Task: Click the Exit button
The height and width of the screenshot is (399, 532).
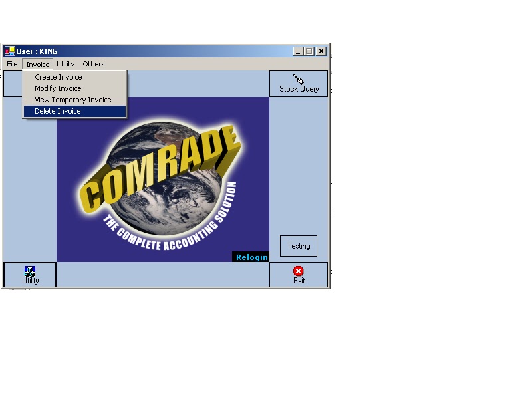Action: [x=298, y=273]
